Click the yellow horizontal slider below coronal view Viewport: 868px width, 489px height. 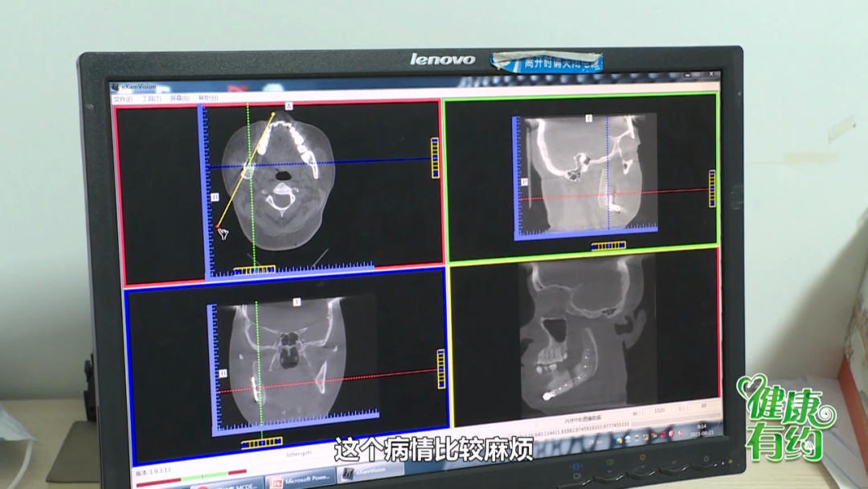point(261,443)
